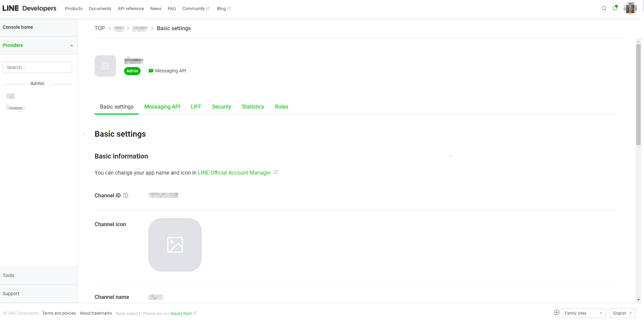Open the inquiry form link in the footer
The image size is (644, 323).
click(182, 313)
